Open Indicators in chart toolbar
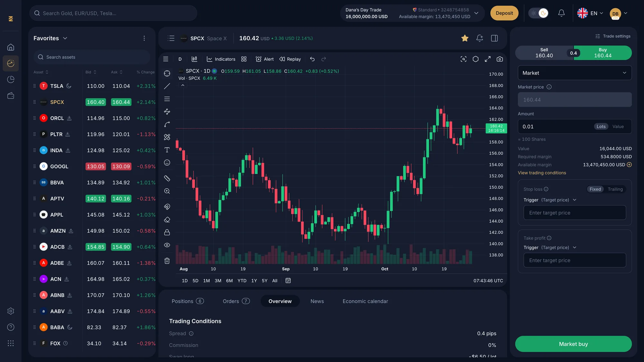 pyautogui.click(x=221, y=59)
